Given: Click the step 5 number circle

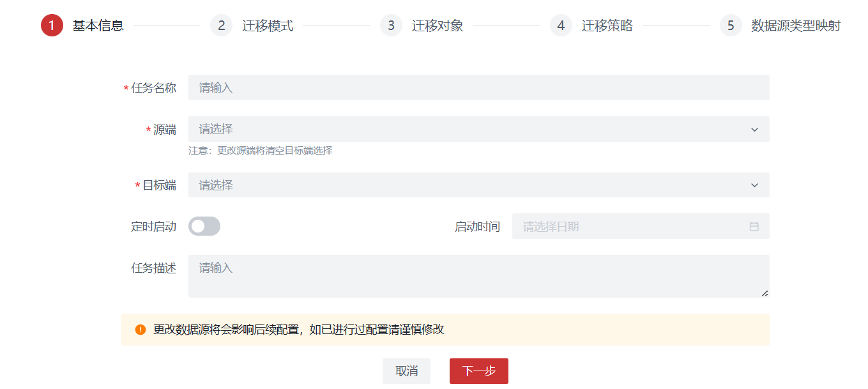Looking at the screenshot, I should click(731, 26).
